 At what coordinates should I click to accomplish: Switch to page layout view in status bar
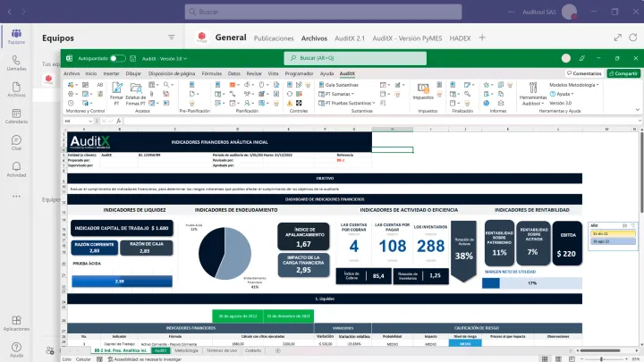click(558, 359)
